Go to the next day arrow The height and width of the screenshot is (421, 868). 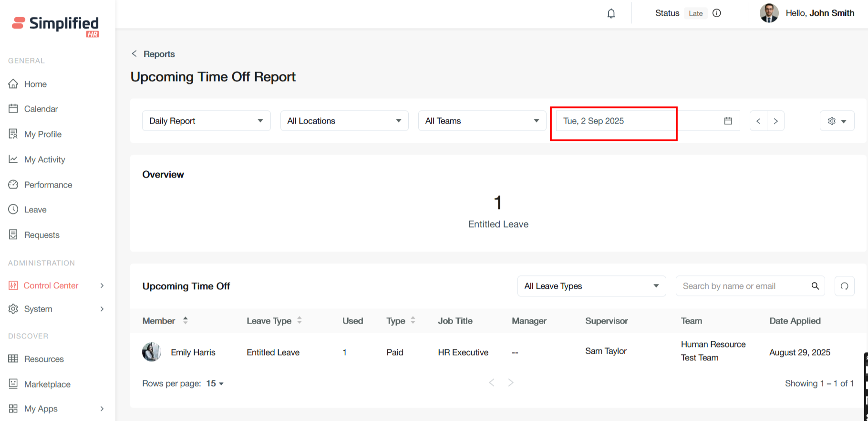pos(775,121)
